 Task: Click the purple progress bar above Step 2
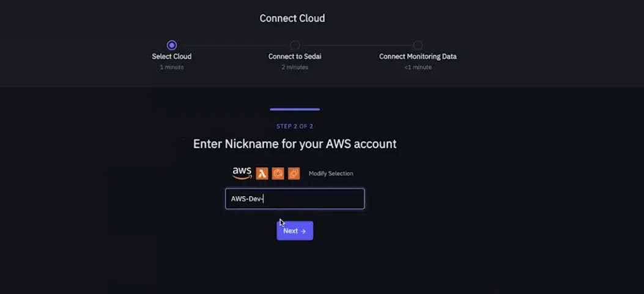click(x=295, y=110)
